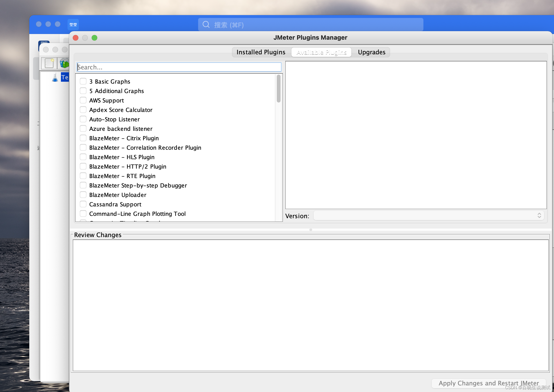Click the user avatar in blue titlebar

point(73,24)
